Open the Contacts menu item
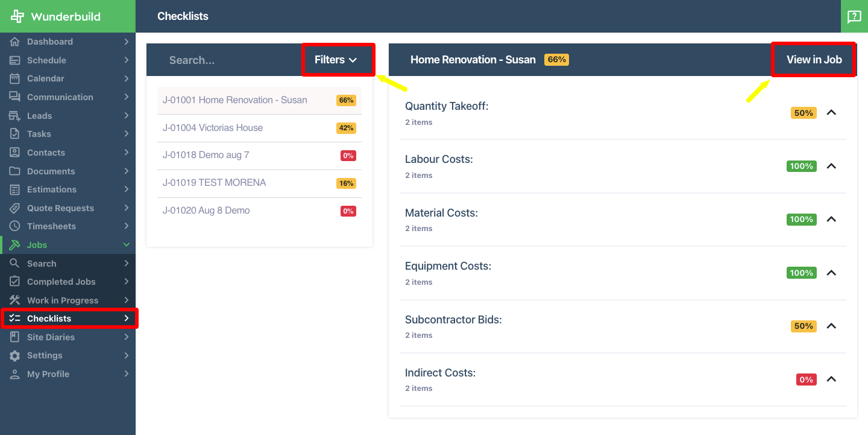Screen dimensions: 868x435 click(x=68, y=153)
